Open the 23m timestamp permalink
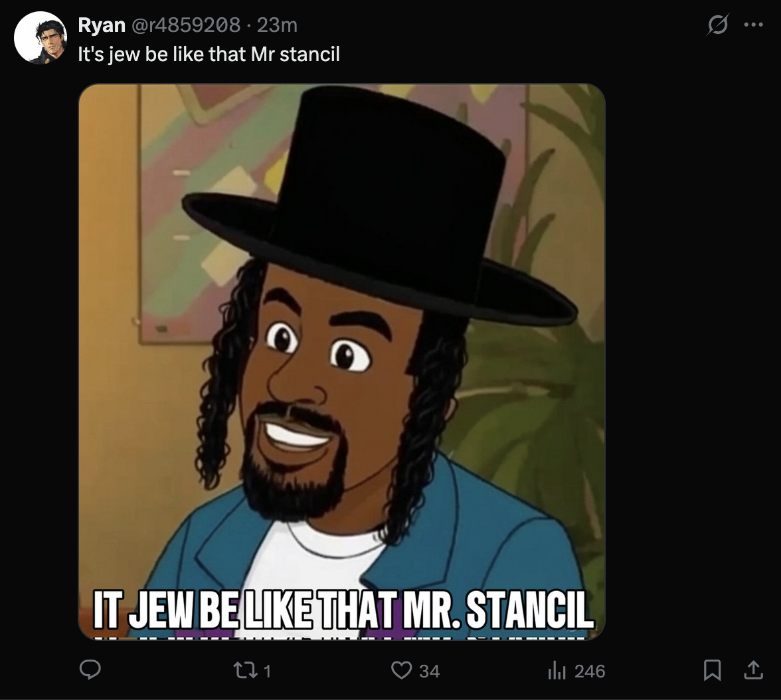Viewport: 781px width, 700px height. [x=277, y=25]
